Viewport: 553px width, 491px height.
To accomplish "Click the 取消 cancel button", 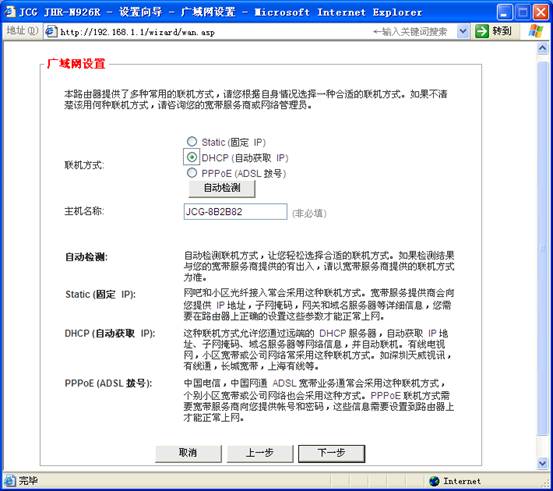I will 188,453.
